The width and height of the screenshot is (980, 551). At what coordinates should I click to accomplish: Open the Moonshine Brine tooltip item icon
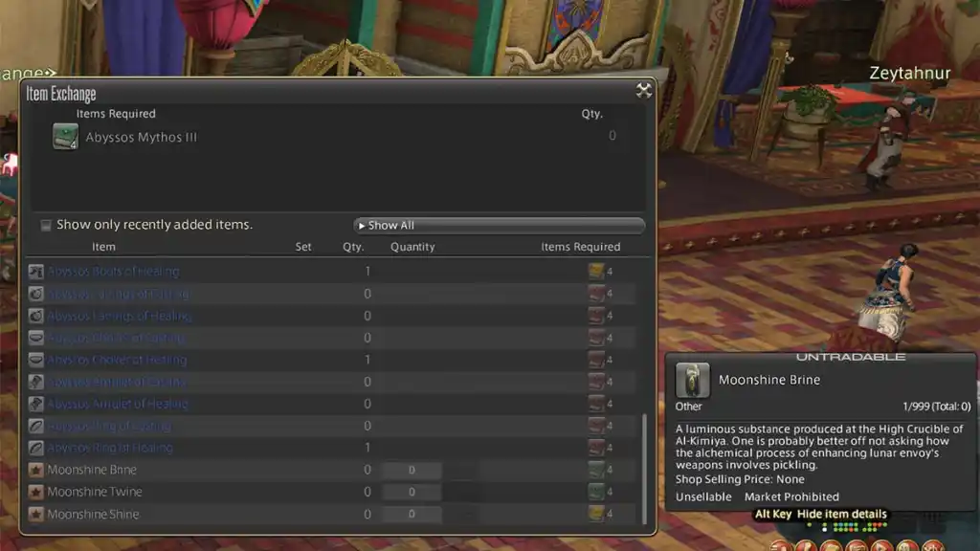point(693,380)
